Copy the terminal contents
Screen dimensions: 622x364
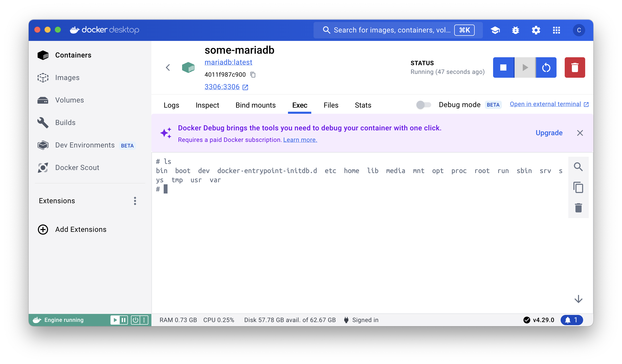[578, 187]
